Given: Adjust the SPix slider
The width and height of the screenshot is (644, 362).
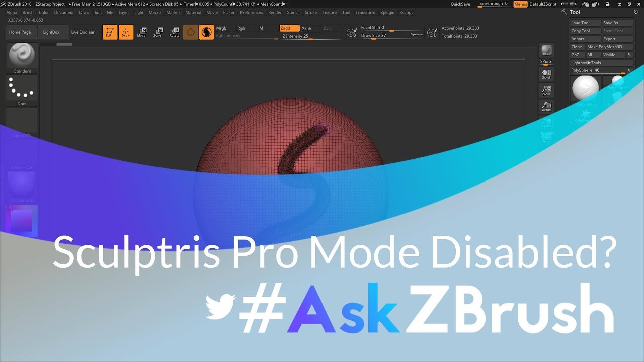Looking at the screenshot, I should point(546,62).
